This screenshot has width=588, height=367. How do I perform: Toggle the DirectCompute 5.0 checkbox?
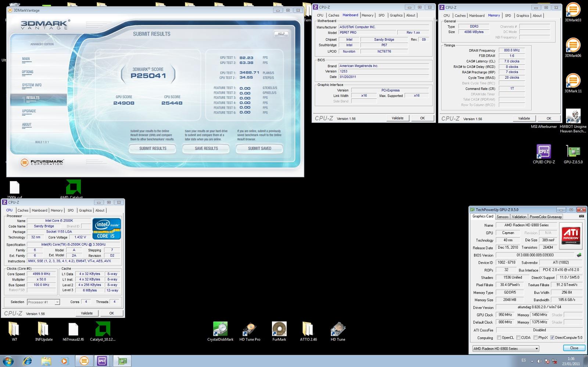pos(552,338)
